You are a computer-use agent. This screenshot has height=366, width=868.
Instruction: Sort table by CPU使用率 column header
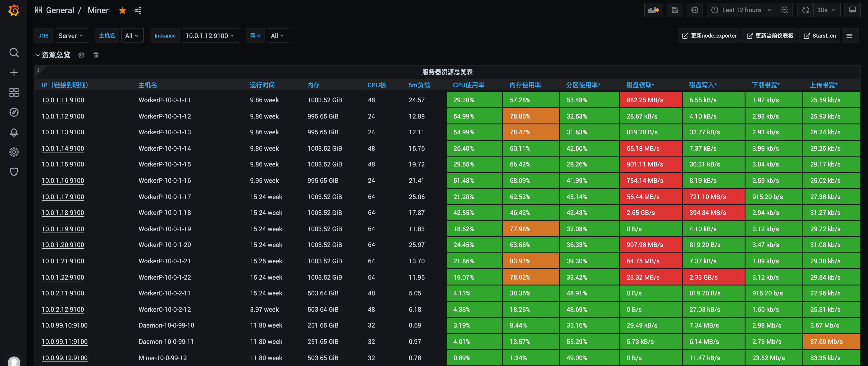tap(468, 85)
